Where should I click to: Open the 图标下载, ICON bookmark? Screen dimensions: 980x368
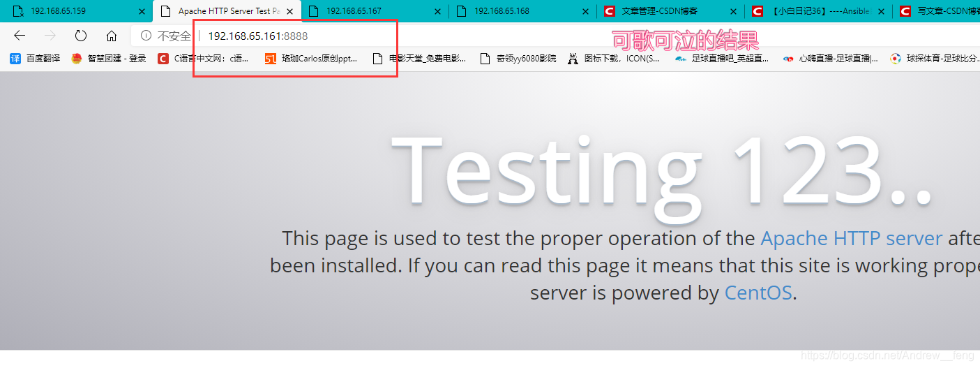[613, 59]
